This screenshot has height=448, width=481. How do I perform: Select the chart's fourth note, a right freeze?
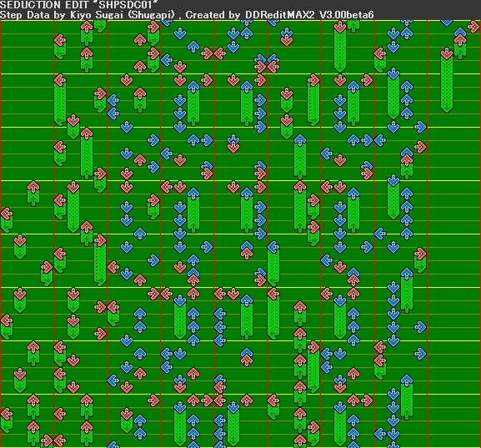click(x=47, y=274)
